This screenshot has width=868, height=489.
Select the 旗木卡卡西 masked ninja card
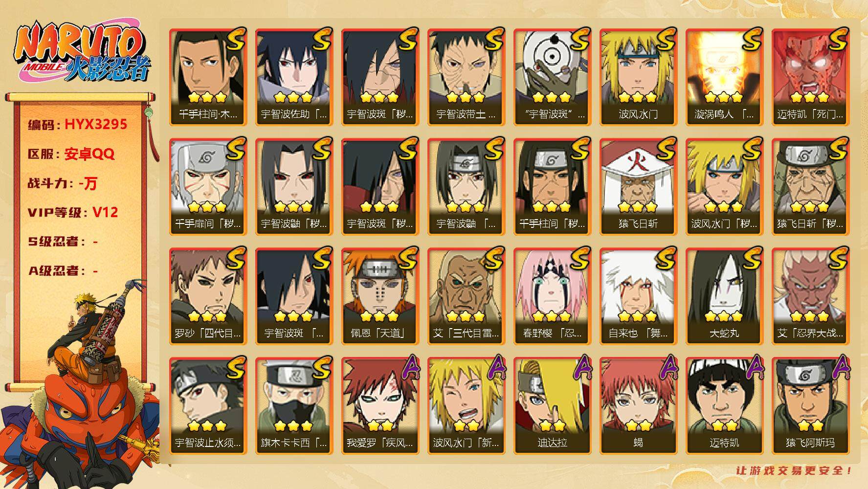(x=294, y=405)
